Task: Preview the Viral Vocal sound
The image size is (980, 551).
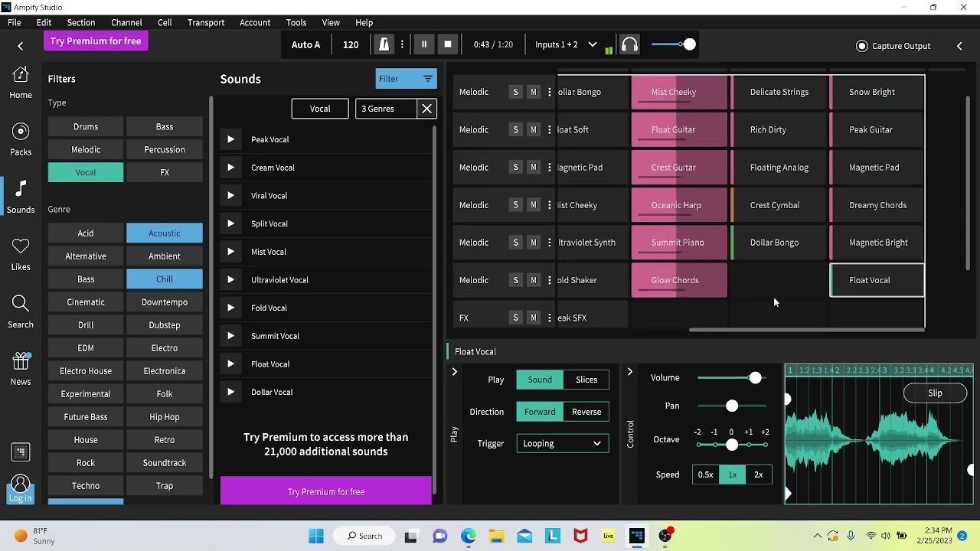Action: pos(230,196)
